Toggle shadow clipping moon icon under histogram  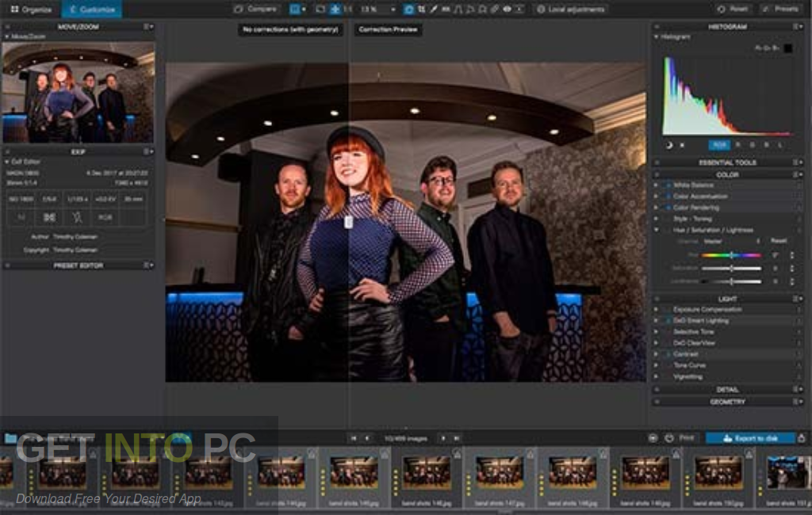[x=668, y=146]
